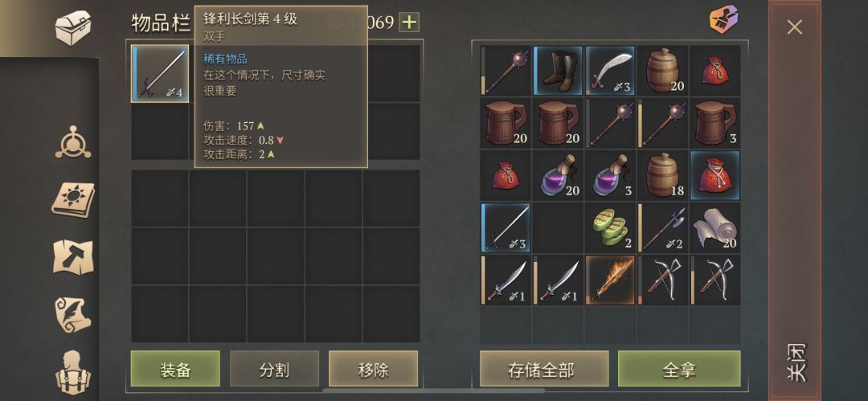Click the 存储全部 store all button
Screen dimensions: 868x401
(544, 369)
